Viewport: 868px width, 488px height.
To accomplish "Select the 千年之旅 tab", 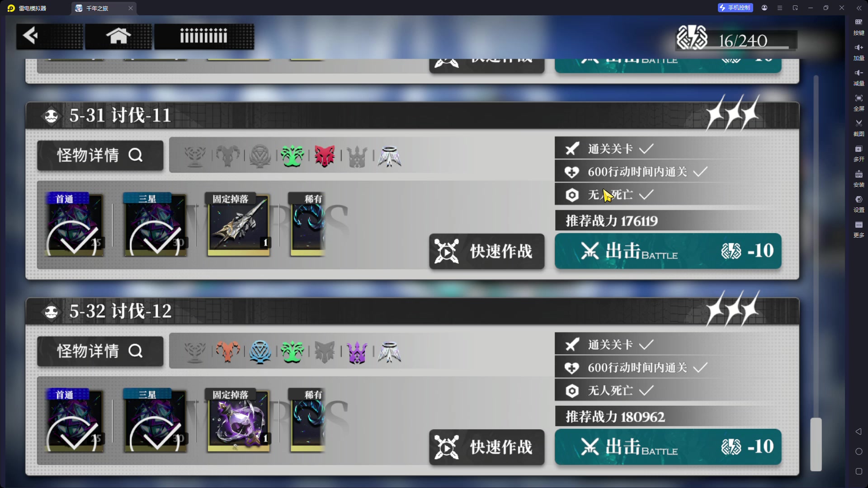I will pos(104,8).
